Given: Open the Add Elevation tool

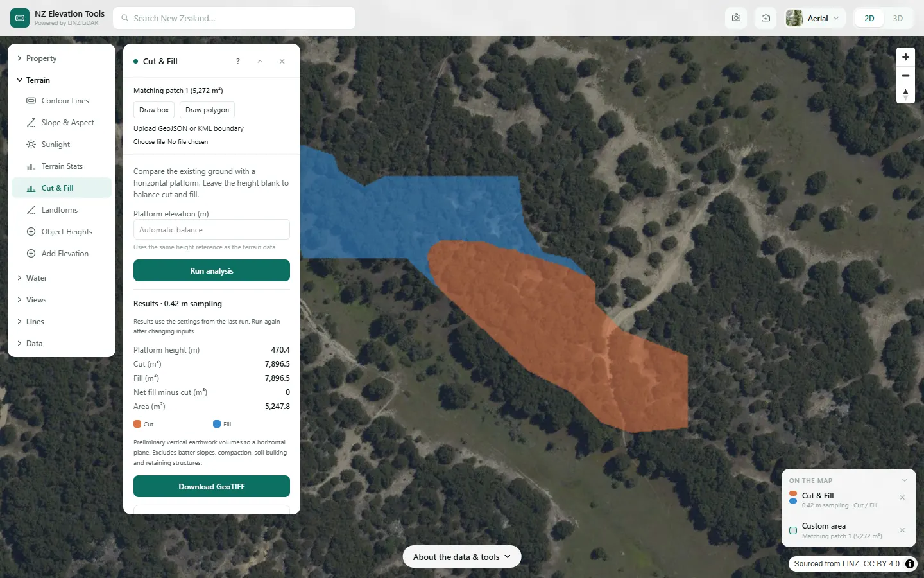Looking at the screenshot, I should coord(62,254).
